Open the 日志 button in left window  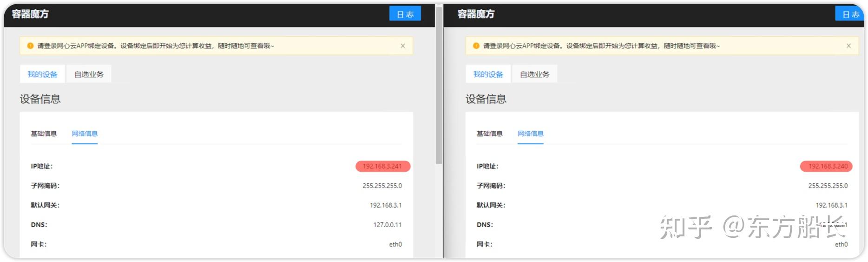pyautogui.click(x=405, y=14)
